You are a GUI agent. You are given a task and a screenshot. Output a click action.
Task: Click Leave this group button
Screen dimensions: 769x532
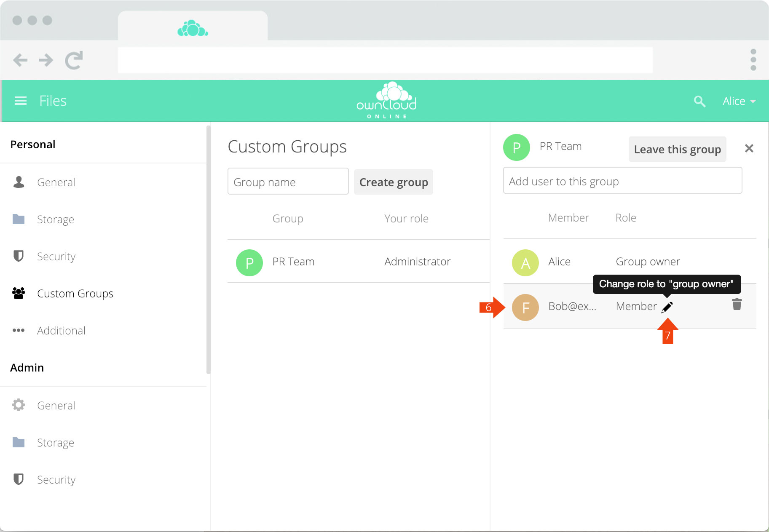coord(677,149)
